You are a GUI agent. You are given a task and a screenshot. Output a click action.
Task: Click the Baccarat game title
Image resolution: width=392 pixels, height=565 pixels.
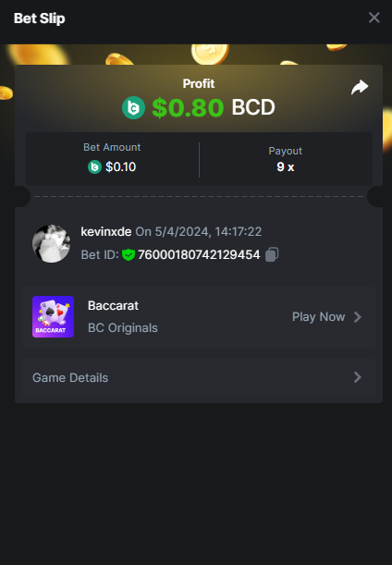[113, 305]
